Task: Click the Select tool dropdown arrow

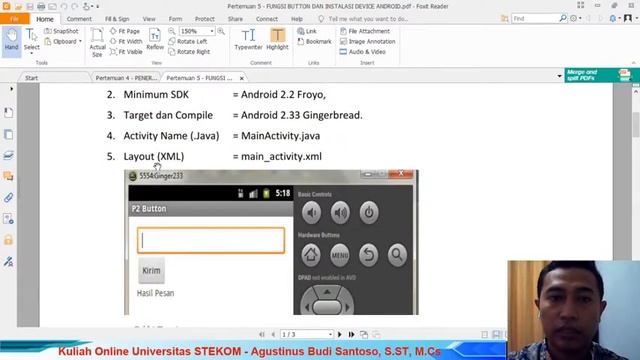Action: (31, 53)
